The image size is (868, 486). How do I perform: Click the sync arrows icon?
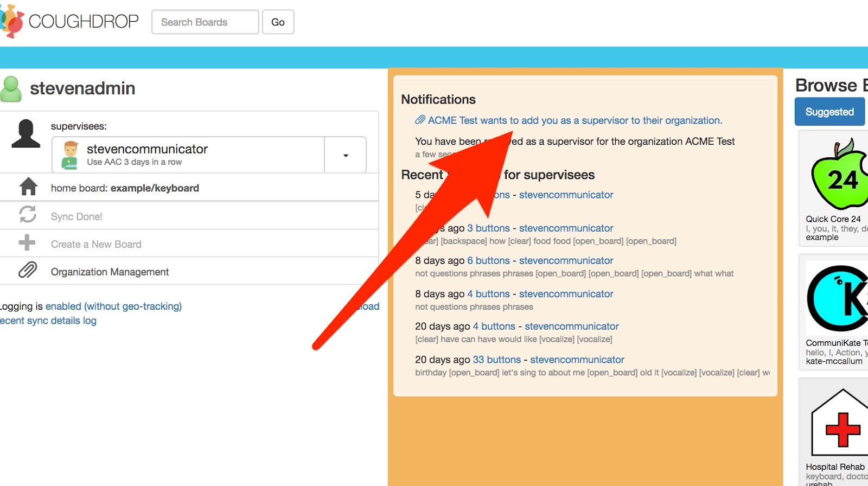[x=28, y=214]
